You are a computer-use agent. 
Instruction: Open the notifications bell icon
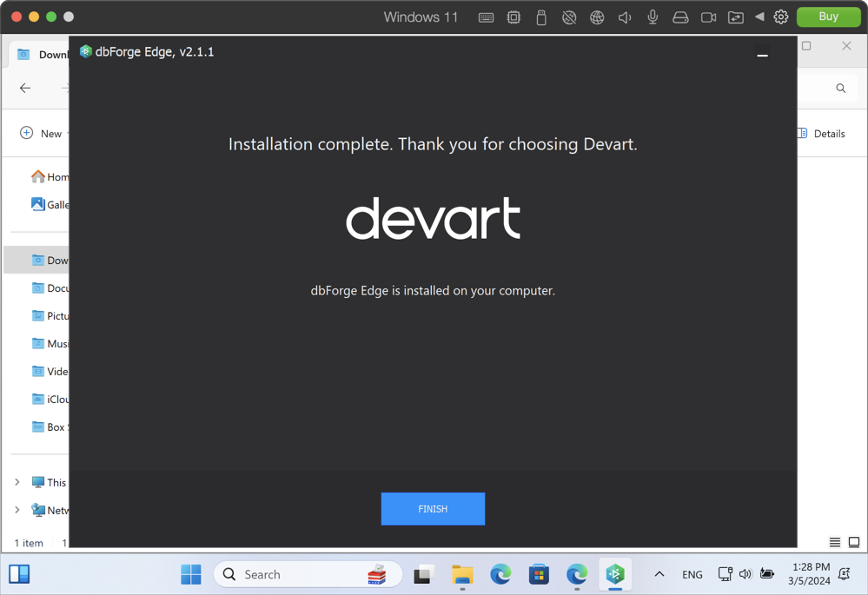pos(845,574)
